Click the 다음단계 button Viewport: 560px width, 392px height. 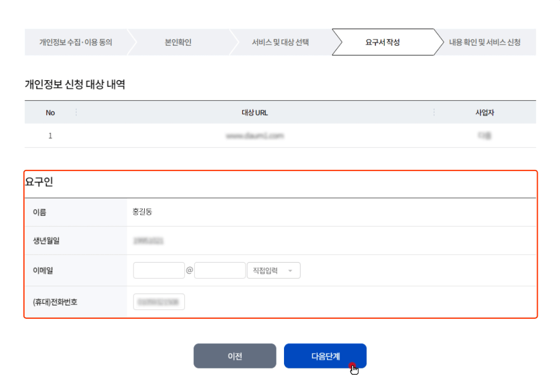(x=325, y=355)
